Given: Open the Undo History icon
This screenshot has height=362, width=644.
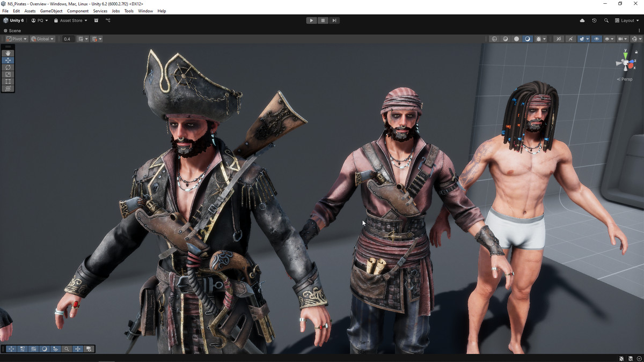Looking at the screenshot, I should [594, 20].
